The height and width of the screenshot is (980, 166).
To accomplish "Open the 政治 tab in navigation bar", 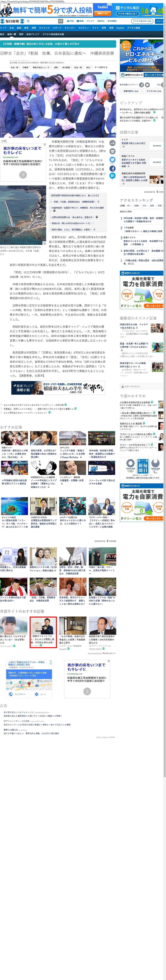I will [19, 28].
